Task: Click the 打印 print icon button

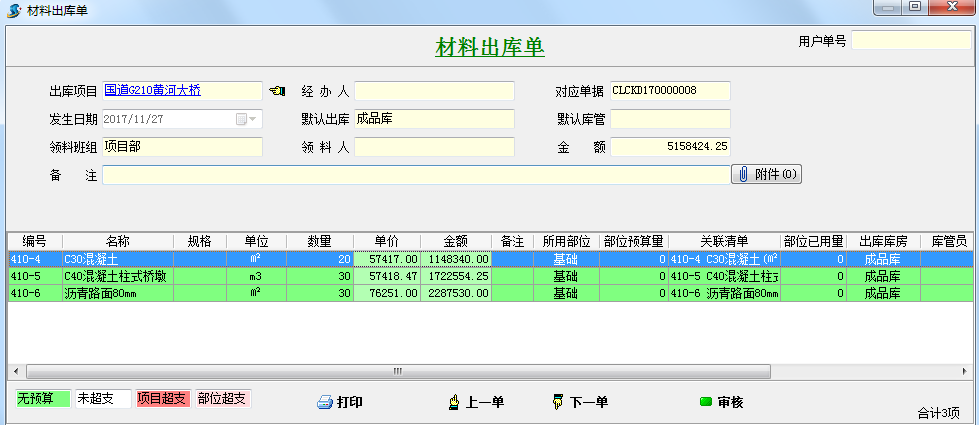Action: [339, 402]
